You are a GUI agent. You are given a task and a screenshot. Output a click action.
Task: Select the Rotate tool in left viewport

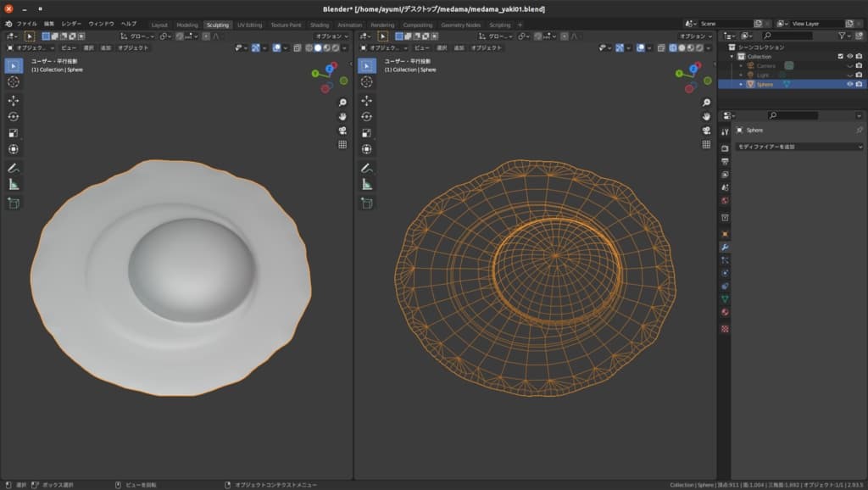(x=14, y=117)
